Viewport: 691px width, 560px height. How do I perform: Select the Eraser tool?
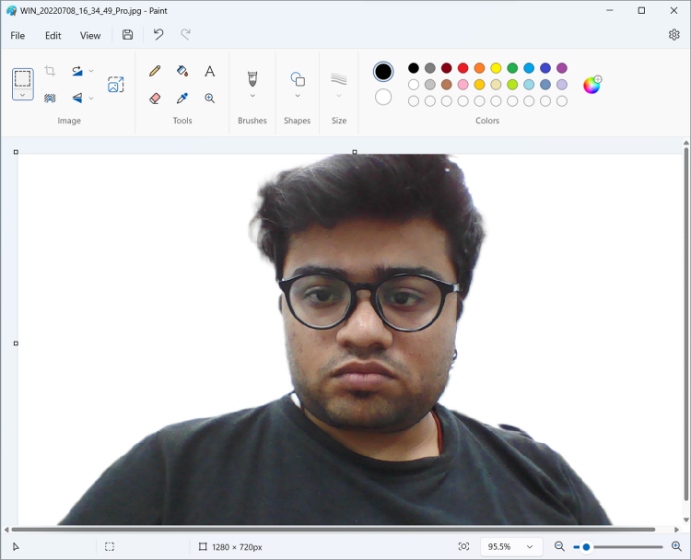pyautogui.click(x=155, y=98)
